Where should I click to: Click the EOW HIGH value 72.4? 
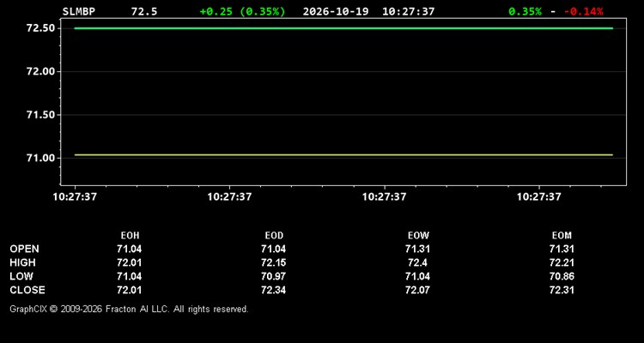coord(417,262)
